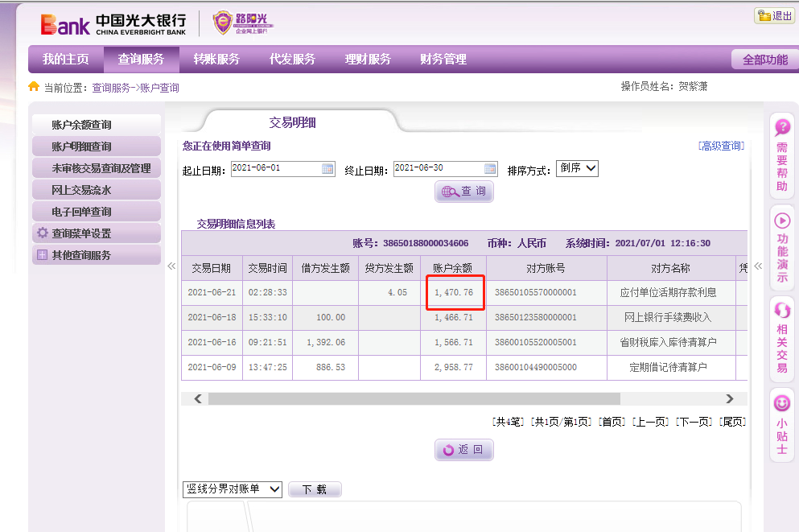Open the 排序方式 sort order dropdown
Image resolution: width=799 pixels, height=532 pixels.
[x=577, y=168]
